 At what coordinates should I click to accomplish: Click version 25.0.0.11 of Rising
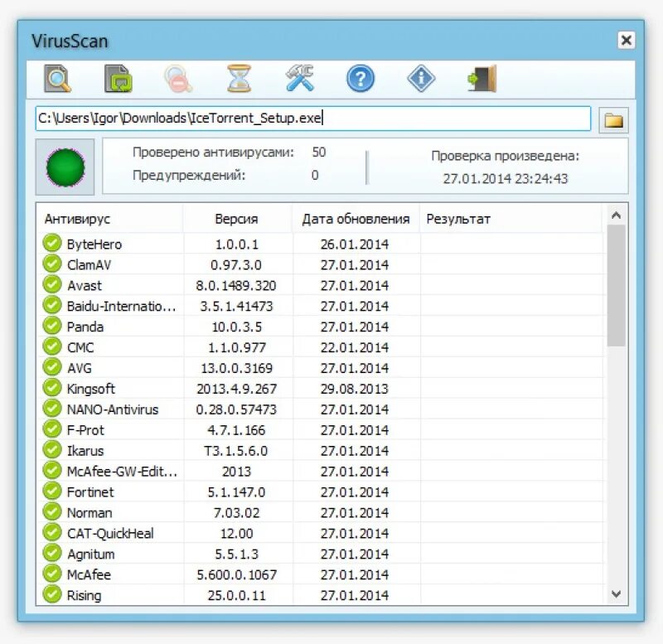pyautogui.click(x=236, y=595)
